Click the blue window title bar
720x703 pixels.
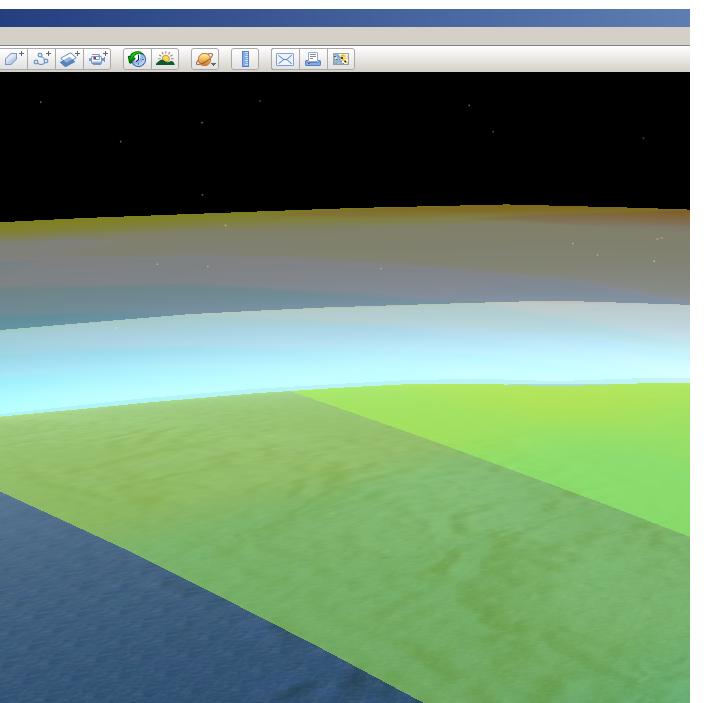[345, 18]
